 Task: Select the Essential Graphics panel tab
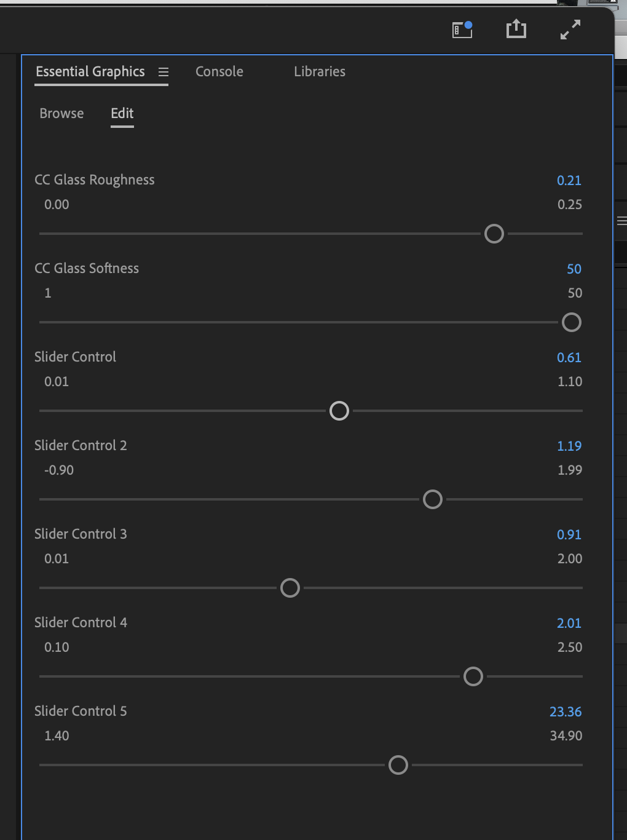click(x=90, y=71)
